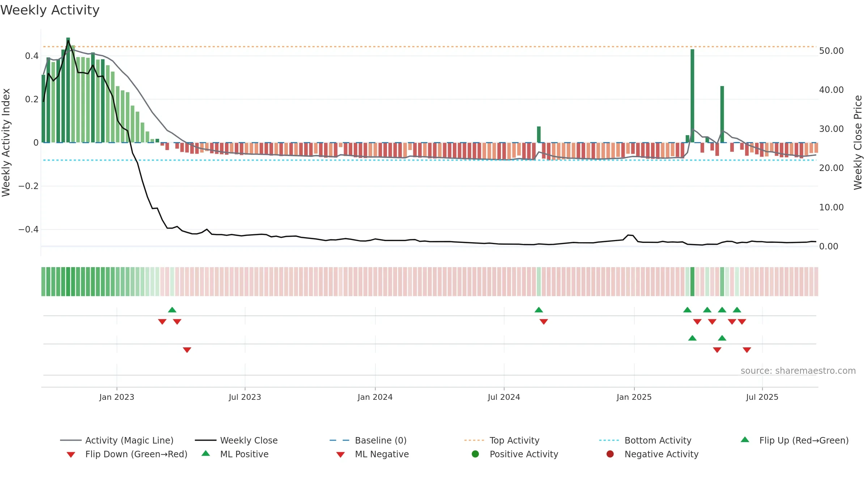
Task: Click the Weekly Close Price axis title
Action: coord(858,142)
